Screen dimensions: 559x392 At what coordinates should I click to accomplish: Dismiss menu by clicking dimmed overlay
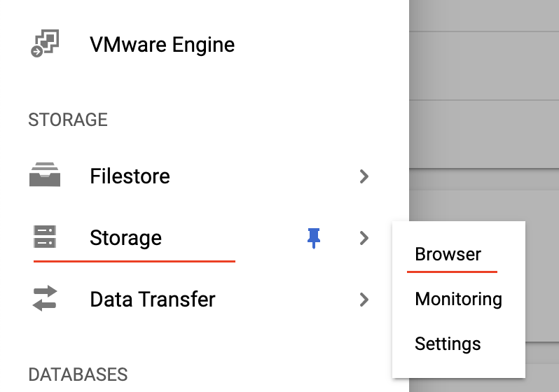click(484, 107)
